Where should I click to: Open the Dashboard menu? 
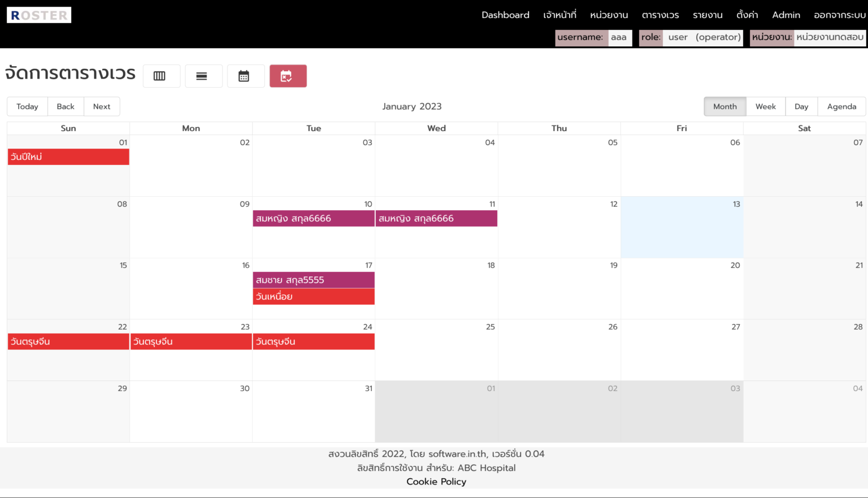(505, 15)
